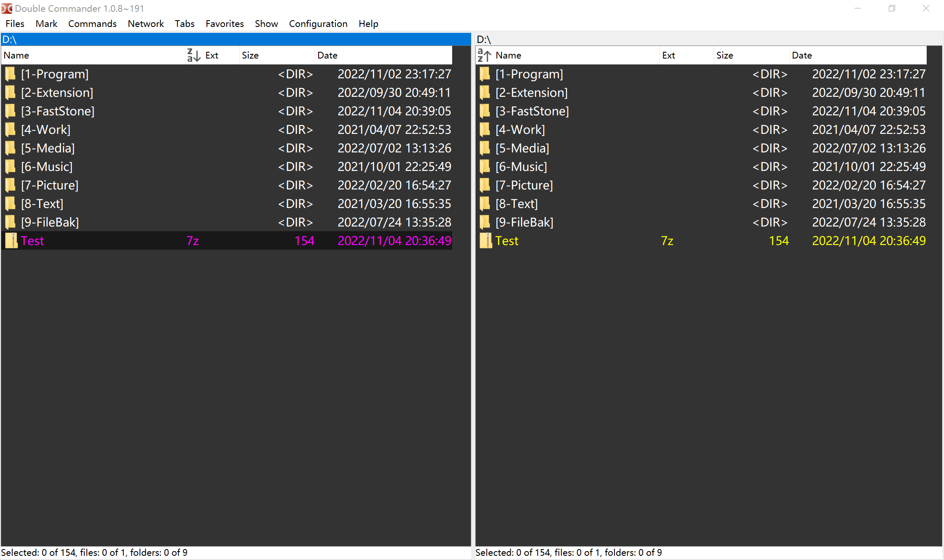Open the Favorites menu
The height and width of the screenshot is (560, 944).
click(224, 24)
